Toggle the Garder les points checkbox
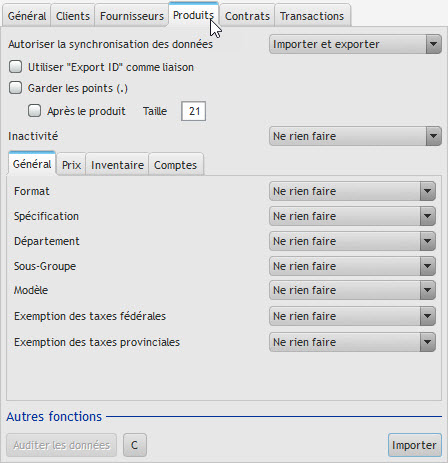Screen dimensions: 448x463 (x=16, y=88)
